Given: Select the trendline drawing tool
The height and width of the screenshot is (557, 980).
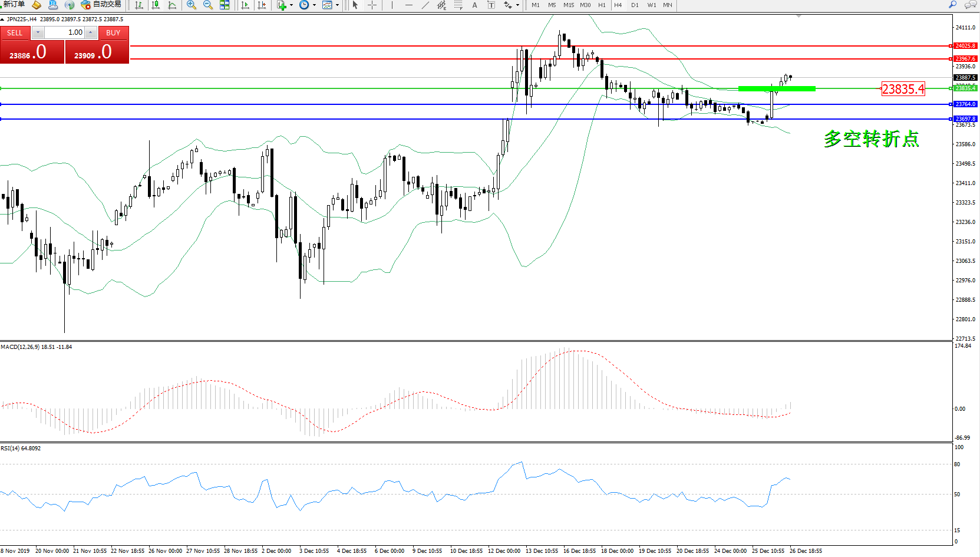Looking at the screenshot, I should pos(425,5).
